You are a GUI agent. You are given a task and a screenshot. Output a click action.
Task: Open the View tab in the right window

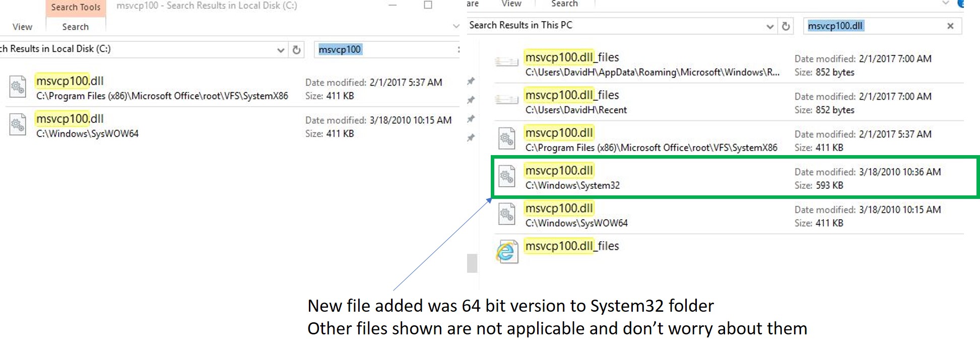(x=511, y=4)
